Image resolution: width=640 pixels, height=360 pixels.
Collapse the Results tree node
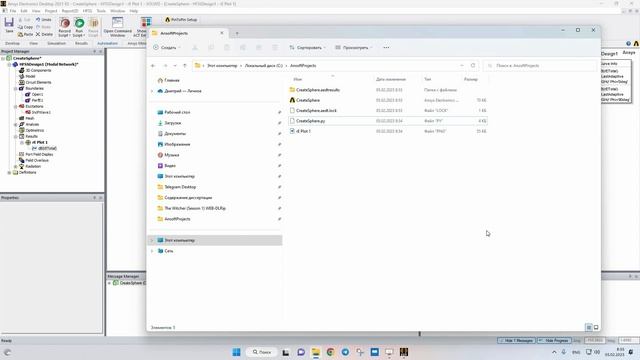pos(16,136)
